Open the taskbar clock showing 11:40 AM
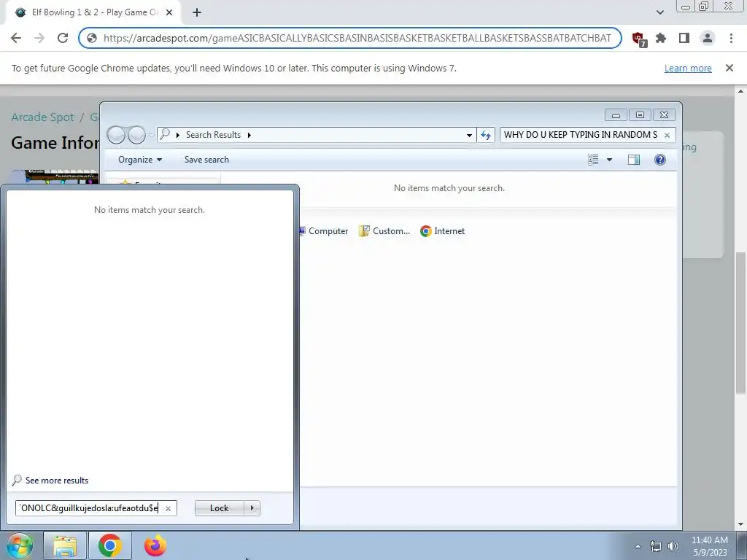The width and height of the screenshot is (747, 560). click(x=710, y=545)
